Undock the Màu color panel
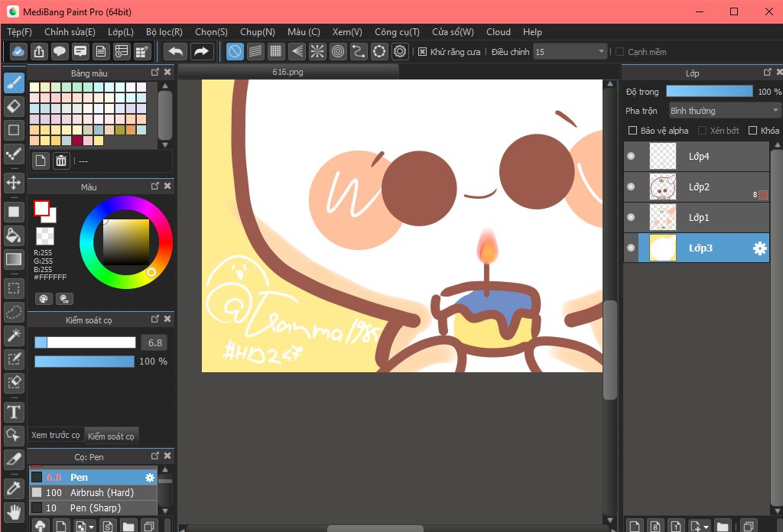This screenshot has width=783, height=532. tap(154, 187)
